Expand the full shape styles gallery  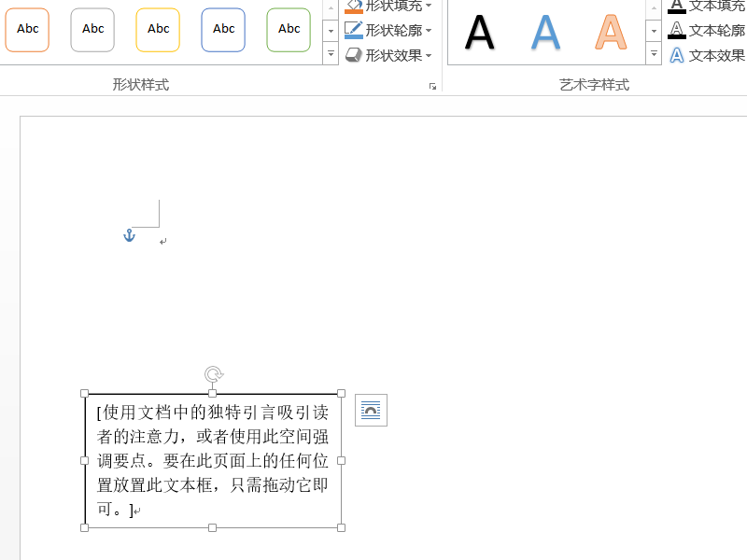(x=331, y=53)
